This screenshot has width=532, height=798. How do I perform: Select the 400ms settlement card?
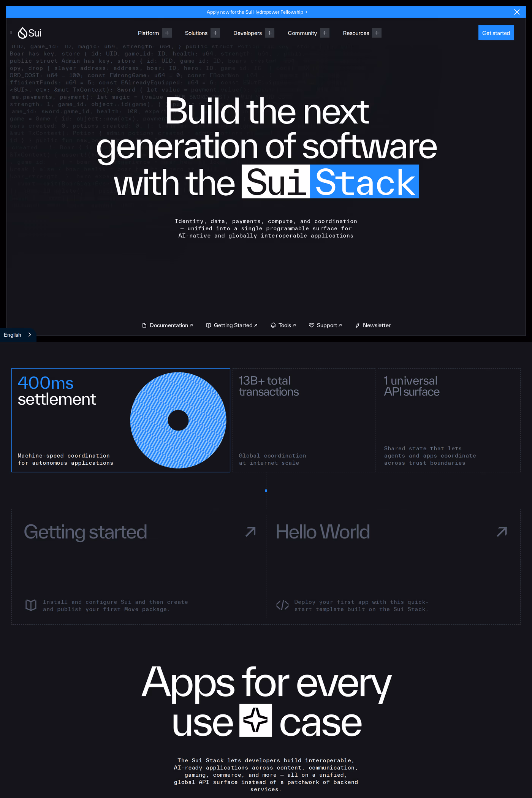pyautogui.click(x=121, y=420)
